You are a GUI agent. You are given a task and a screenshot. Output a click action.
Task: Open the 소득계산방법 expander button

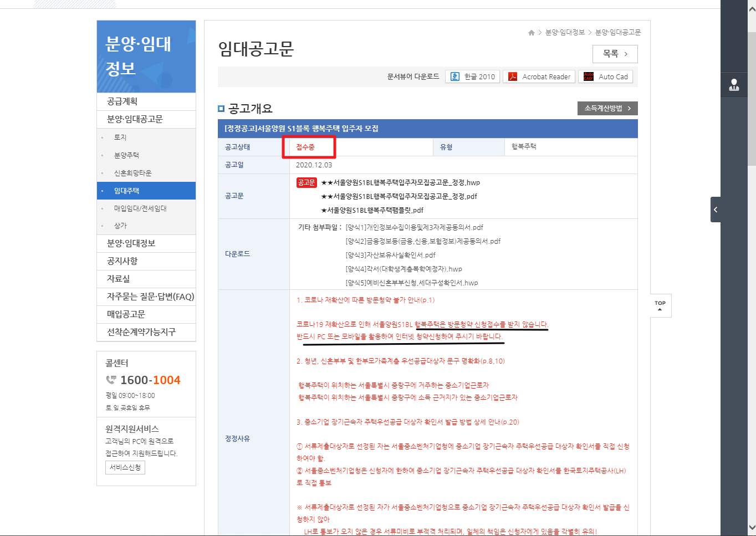pyautogui.click(x=607, y=108)
